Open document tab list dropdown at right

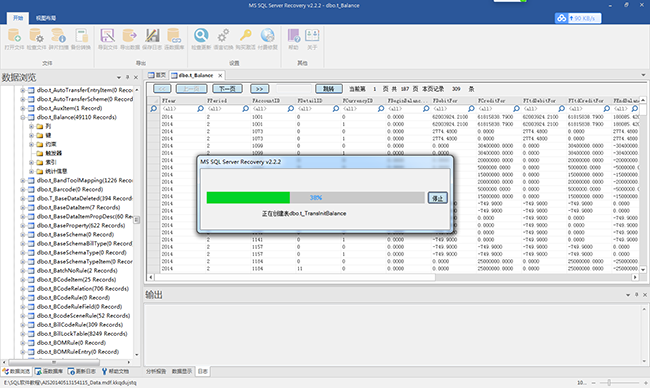[643, 75]
